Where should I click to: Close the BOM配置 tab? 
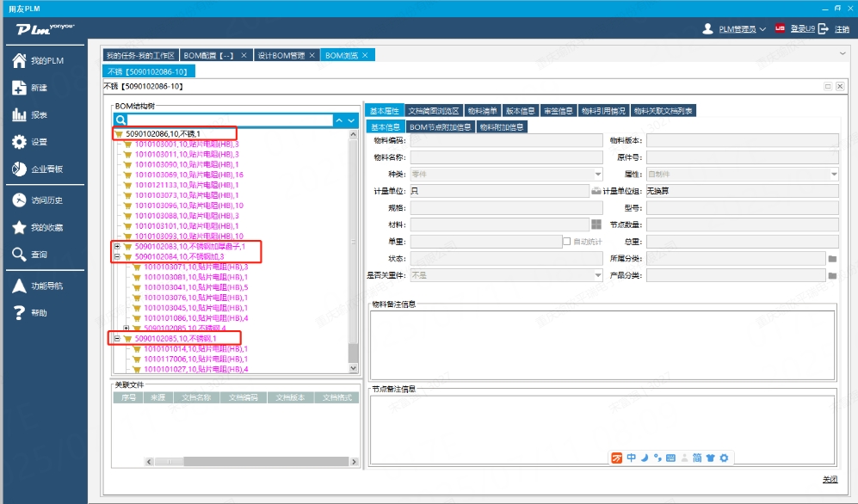tap(244, 55)
